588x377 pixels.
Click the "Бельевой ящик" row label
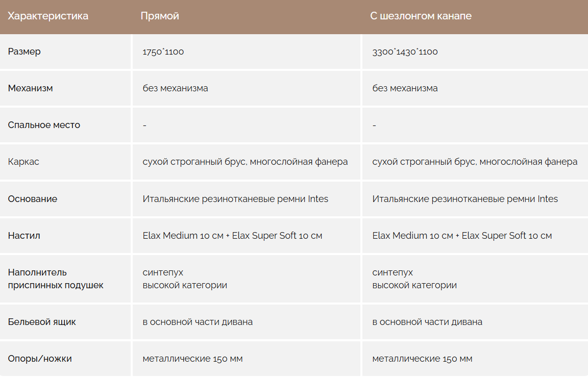click(x=42, y=322)
